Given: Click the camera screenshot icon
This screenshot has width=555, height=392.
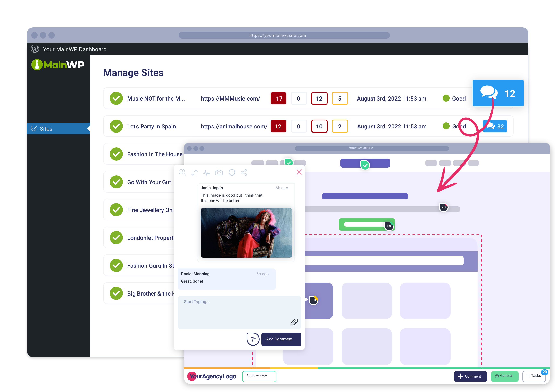Looking at the screenshot, I should [219, 173].
